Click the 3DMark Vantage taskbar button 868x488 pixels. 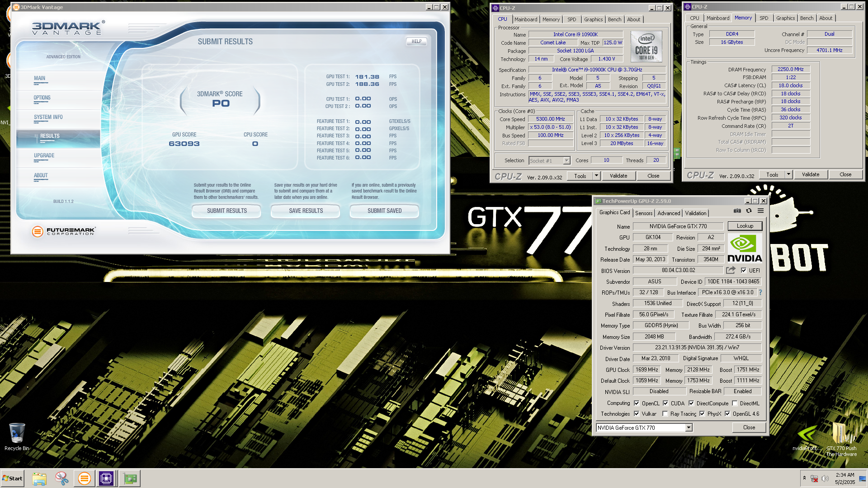click(x=84, y=479)
